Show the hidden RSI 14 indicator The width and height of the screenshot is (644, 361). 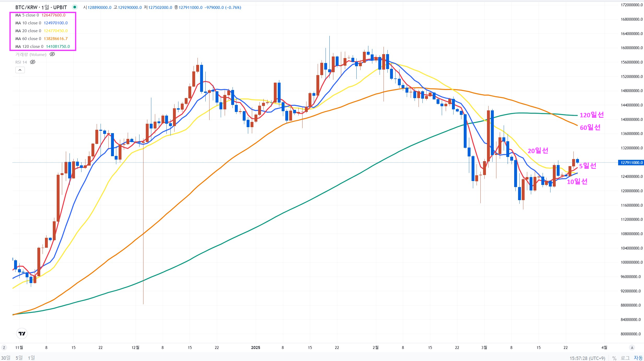point(33,62)
